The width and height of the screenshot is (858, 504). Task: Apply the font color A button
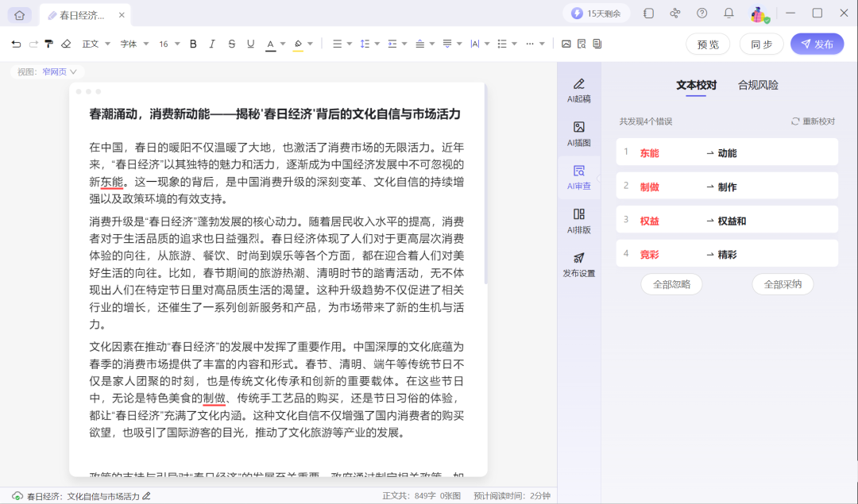pos(270,44)
